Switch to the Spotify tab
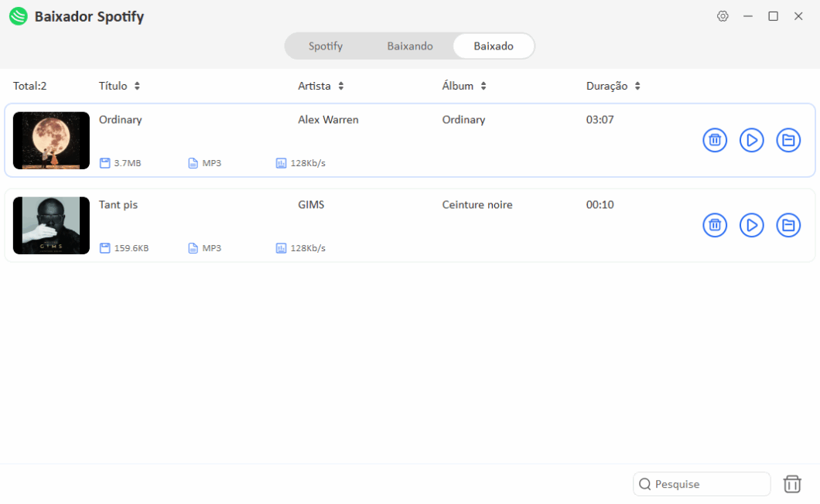The image size is (820, 504). [326, 46]
